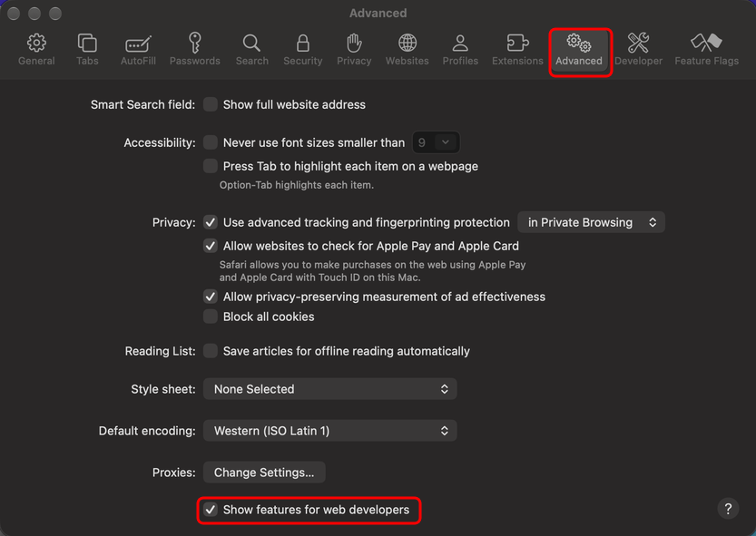Enable Never use font sizes smaller than
This screenshot has width=756, height=536.
tap(211, 142)
